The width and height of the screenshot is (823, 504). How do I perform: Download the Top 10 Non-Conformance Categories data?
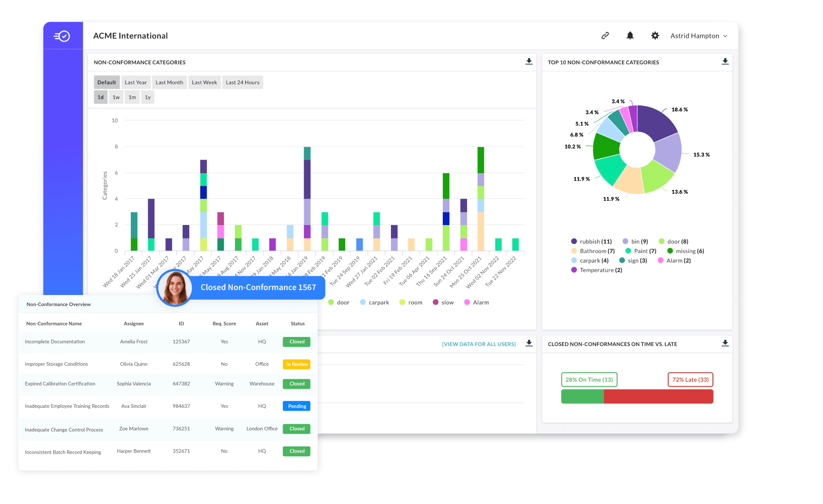pyautogui.click(x=725, y=62)
